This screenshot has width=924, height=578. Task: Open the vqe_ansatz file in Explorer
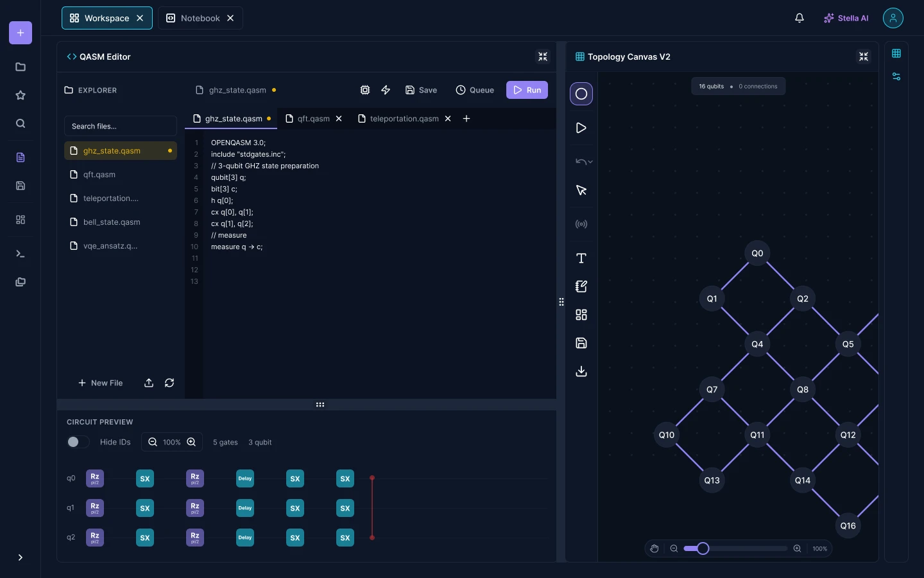tap(121, 246)
